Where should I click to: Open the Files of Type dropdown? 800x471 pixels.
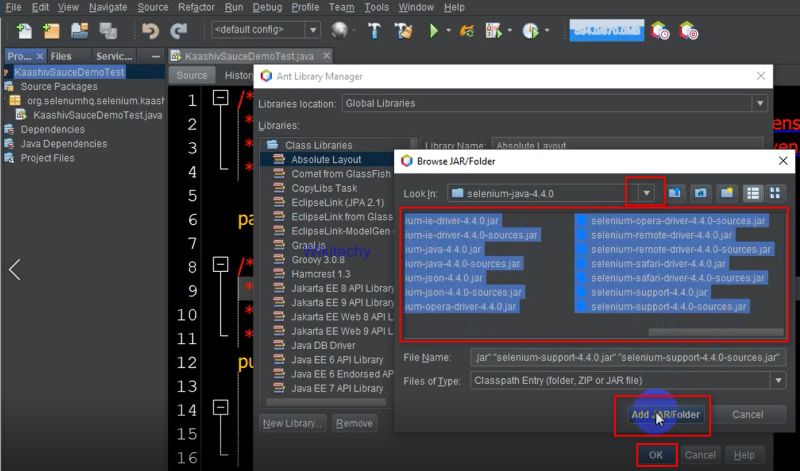click(778, 380)
